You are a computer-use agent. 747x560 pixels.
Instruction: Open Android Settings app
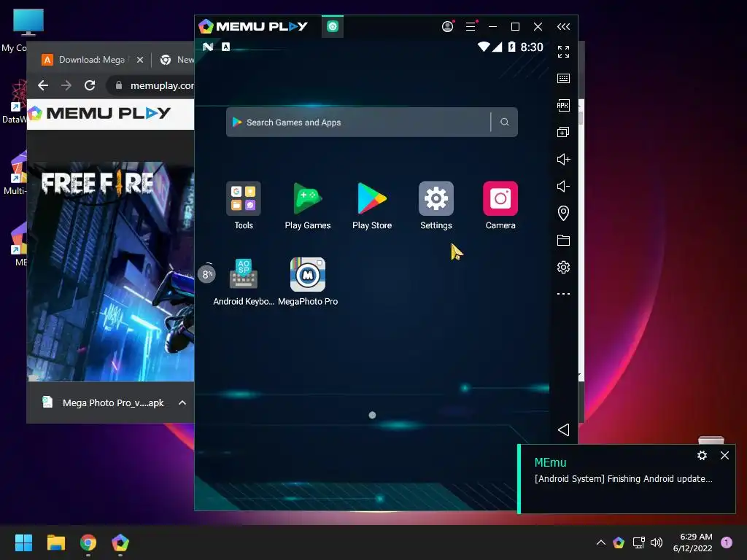click(x=436, y=198)
